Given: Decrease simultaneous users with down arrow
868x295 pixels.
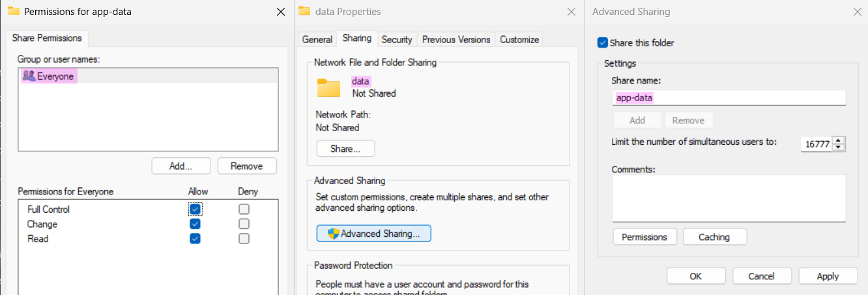Looking at the screenshot, I should point(839,147).
